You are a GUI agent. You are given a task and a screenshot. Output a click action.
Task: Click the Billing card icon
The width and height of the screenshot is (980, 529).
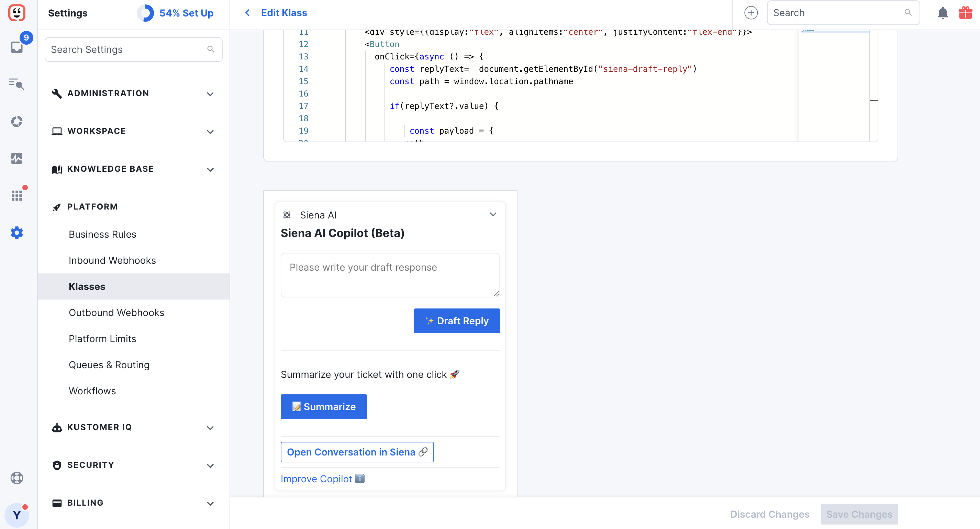(x=57, y=503)
